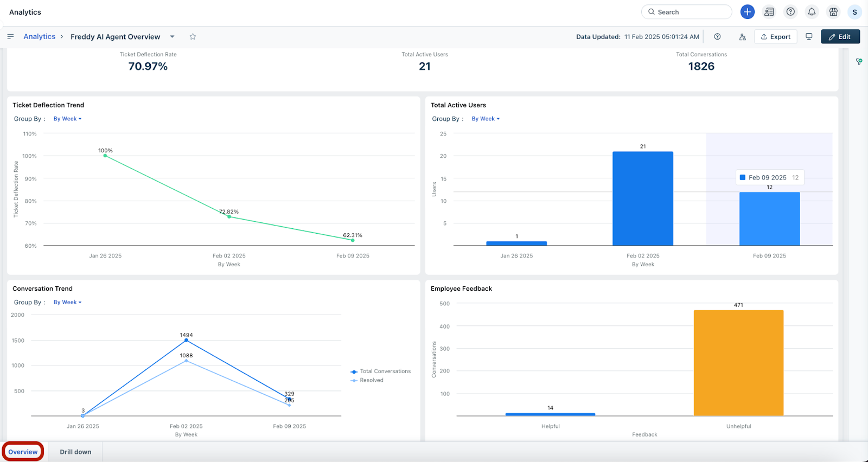Click the 1088 Resolved data point
Image resolution: width=868 pixels, height=462 pixels.
pos(186,361)
